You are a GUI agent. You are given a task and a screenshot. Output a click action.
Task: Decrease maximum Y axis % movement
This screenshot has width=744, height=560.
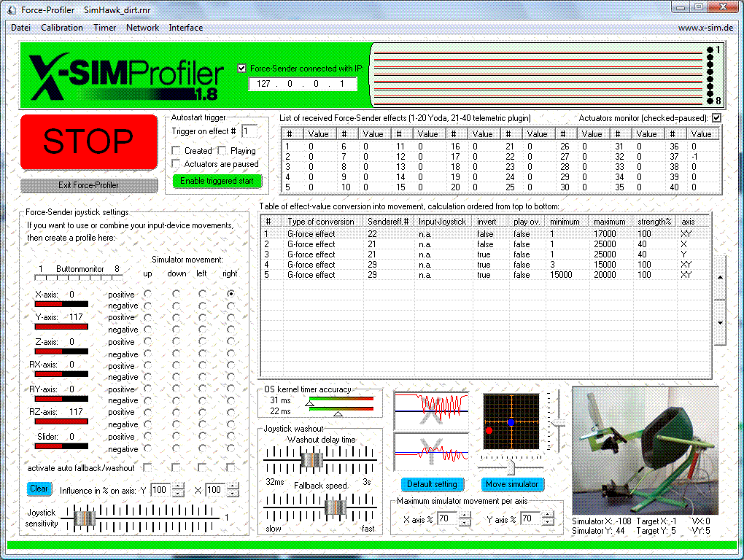548,522
